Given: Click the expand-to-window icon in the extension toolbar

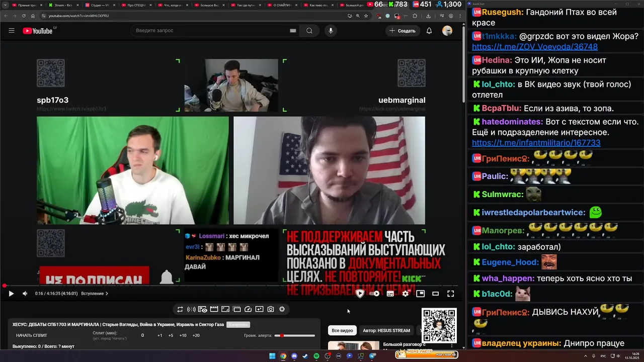Looking at the screenshot, I should pos(225,309).
